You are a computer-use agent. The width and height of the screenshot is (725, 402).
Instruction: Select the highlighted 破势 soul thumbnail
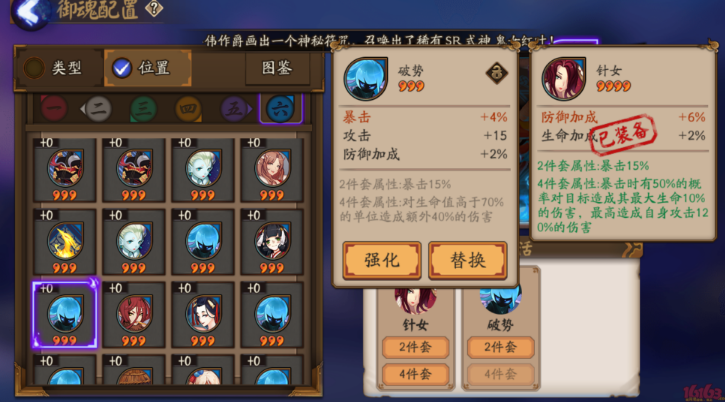[x=65, y=315]
